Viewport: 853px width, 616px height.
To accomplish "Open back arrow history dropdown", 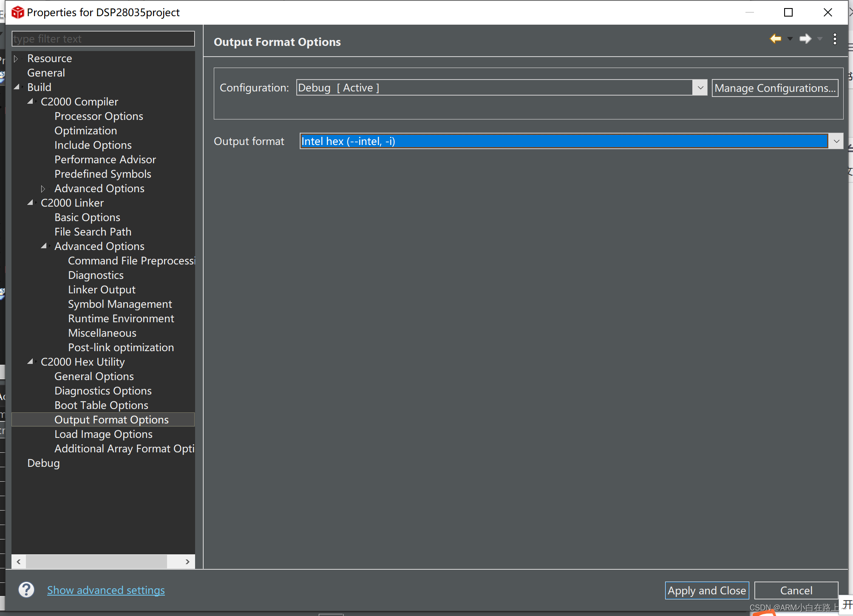I will (790, 39).
